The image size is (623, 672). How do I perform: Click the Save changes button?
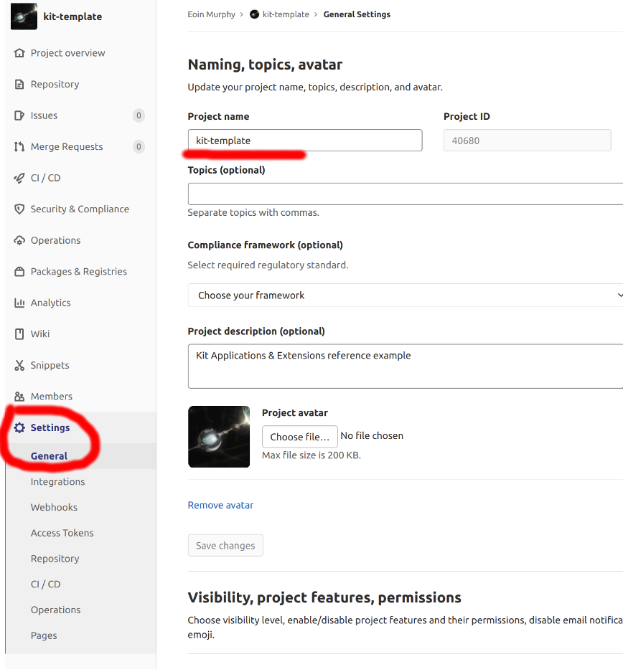point(225,546)
